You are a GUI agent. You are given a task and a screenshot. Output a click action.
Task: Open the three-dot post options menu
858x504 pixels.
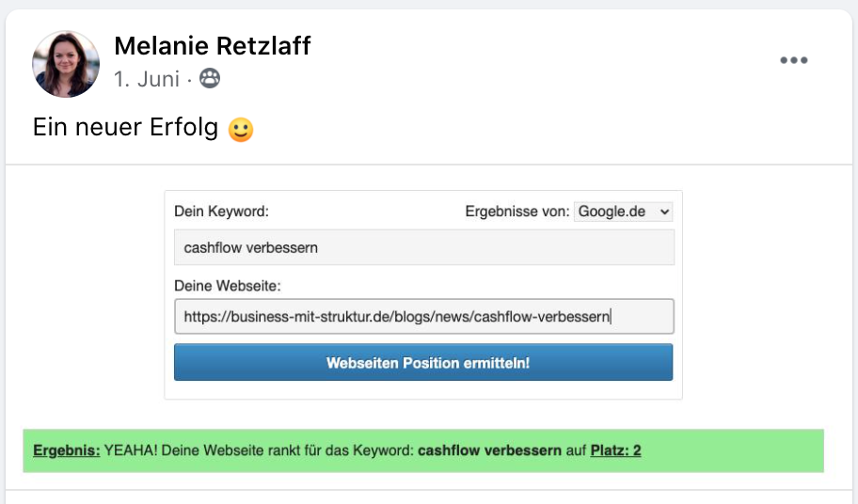tap(793, 61)
